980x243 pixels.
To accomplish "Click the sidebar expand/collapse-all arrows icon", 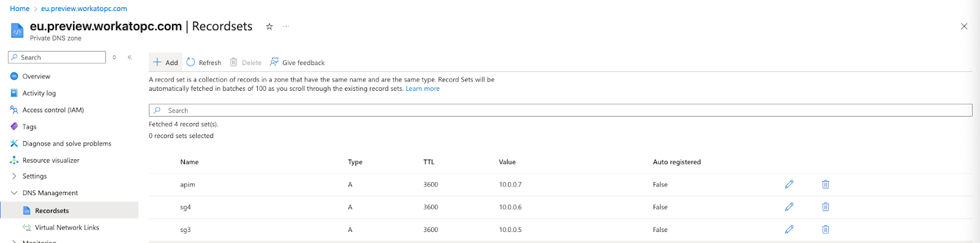I will tap(114, 57).
